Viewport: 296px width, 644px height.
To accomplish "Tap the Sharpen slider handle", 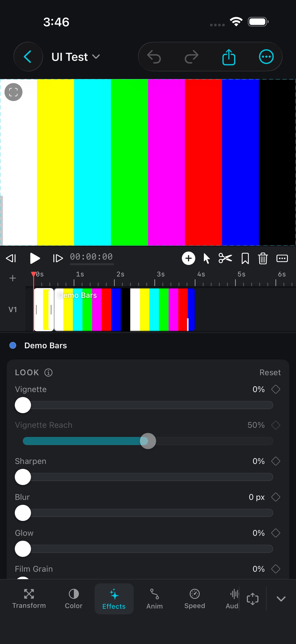I will tap(23, 477).
